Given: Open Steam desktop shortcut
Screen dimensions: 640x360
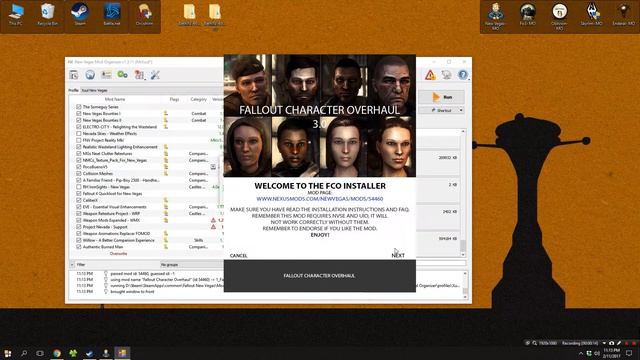Looking at the screenshot, I should (x=80, y=15).
